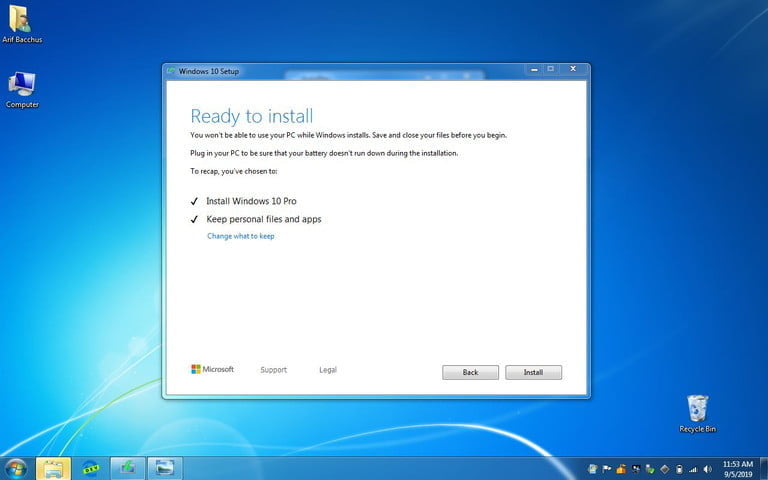Click the Show desktop strip at taskbar end

click(764, 469)
